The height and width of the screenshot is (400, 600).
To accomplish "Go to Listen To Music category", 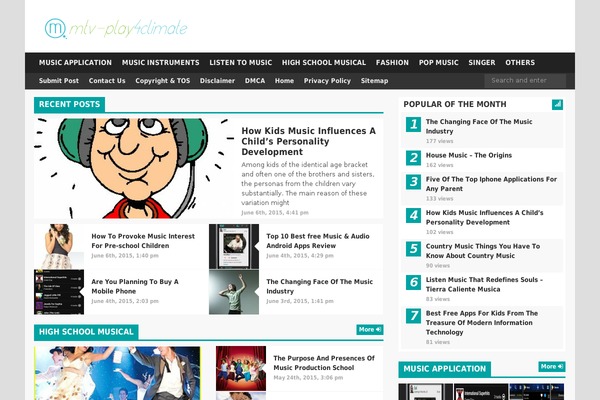I will tap(241, 62).
